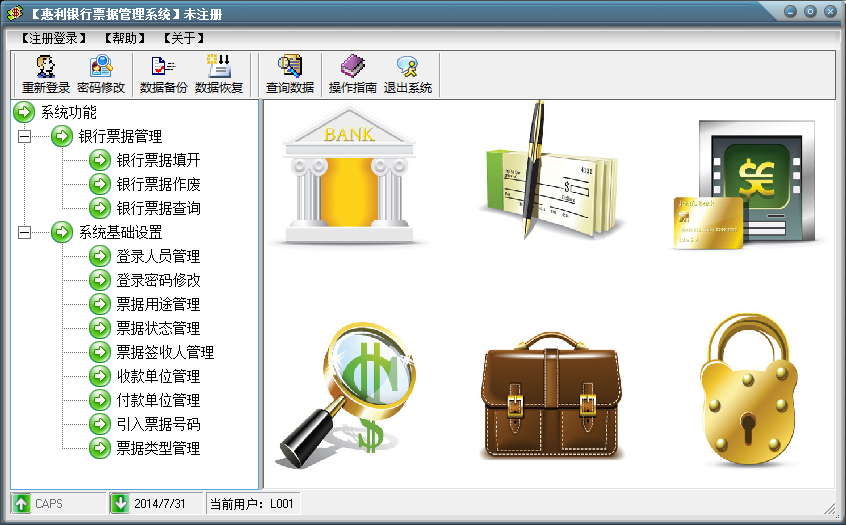
Task: Select 系统功能 root tree label
Action: [x=69, y=112]
